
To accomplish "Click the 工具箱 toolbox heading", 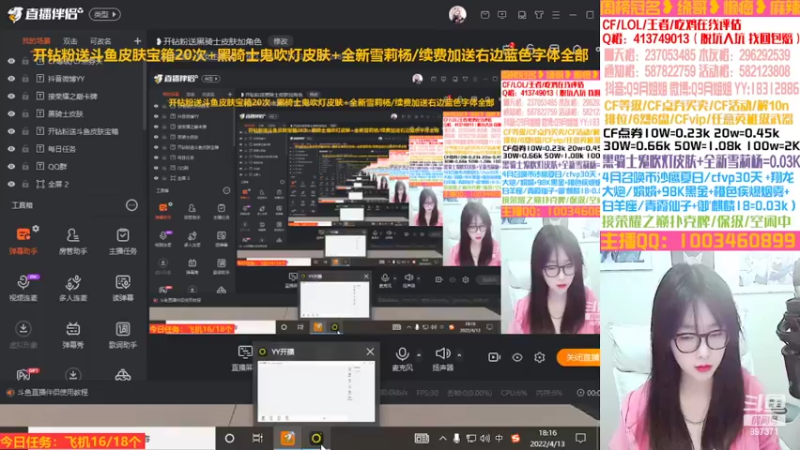I will click(x=22, y=205).
